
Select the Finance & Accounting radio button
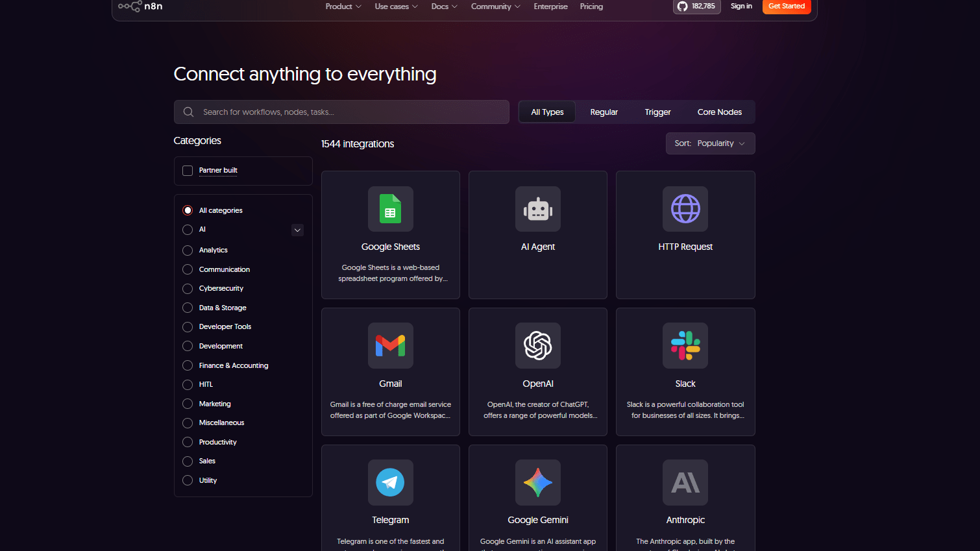click(x=188, y=365)
